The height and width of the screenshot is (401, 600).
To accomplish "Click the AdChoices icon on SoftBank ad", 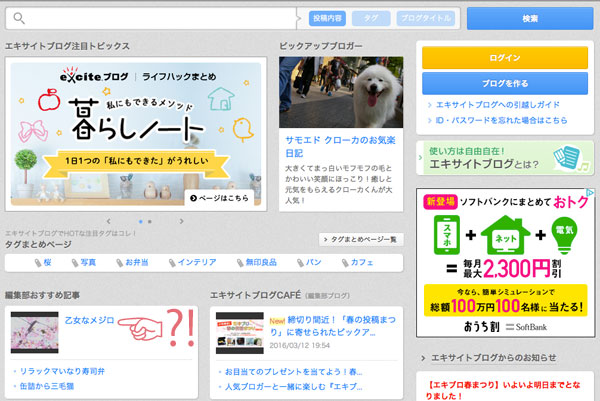I will point(590,192).
